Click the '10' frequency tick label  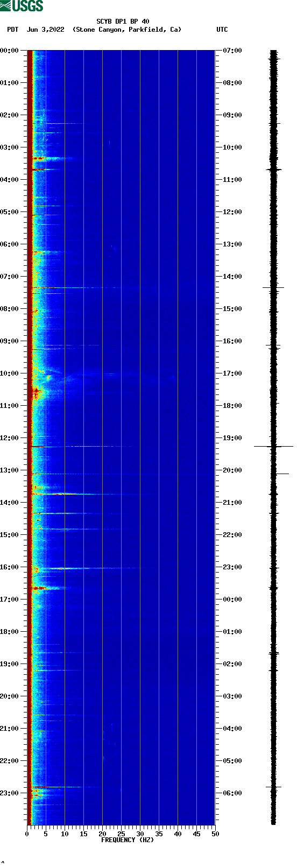coord(65,834)
